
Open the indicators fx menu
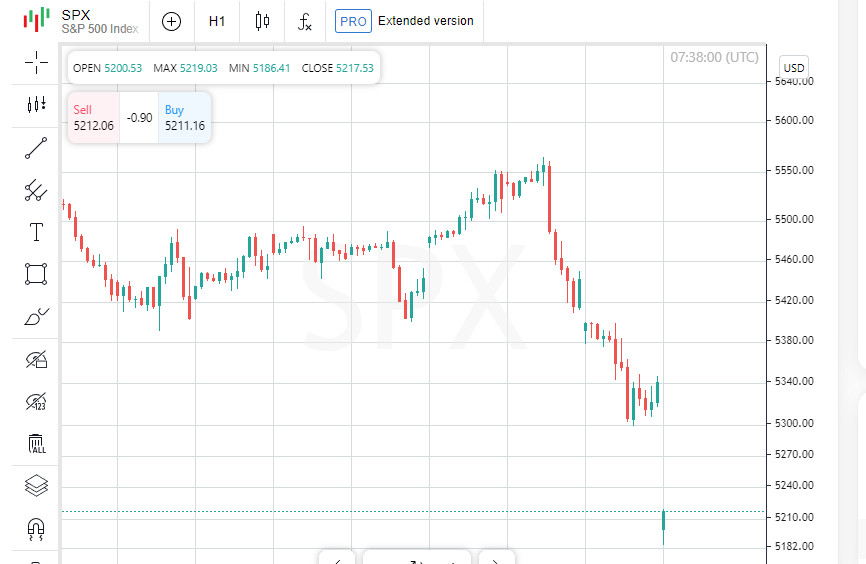click(x=305, y=21)
